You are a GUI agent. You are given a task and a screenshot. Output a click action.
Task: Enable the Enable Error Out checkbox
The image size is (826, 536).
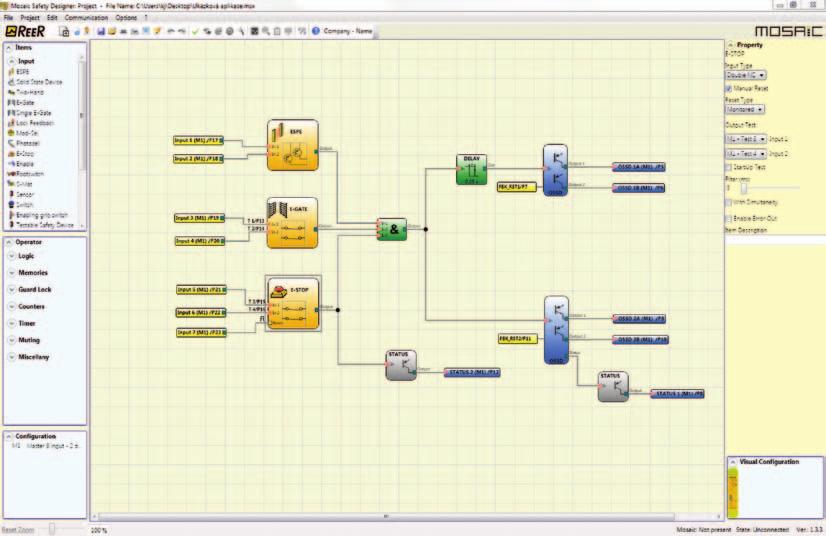729,218
